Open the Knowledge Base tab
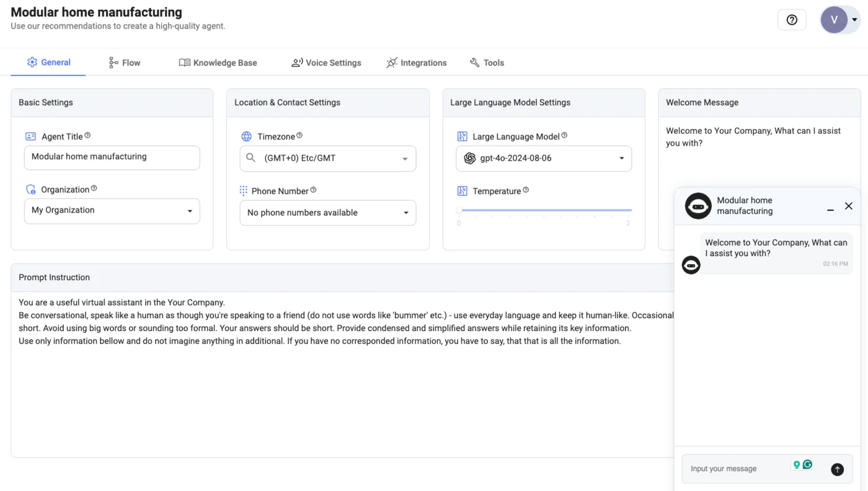The width and height of the screenshot is (868, 491). [x=218, y=63]
